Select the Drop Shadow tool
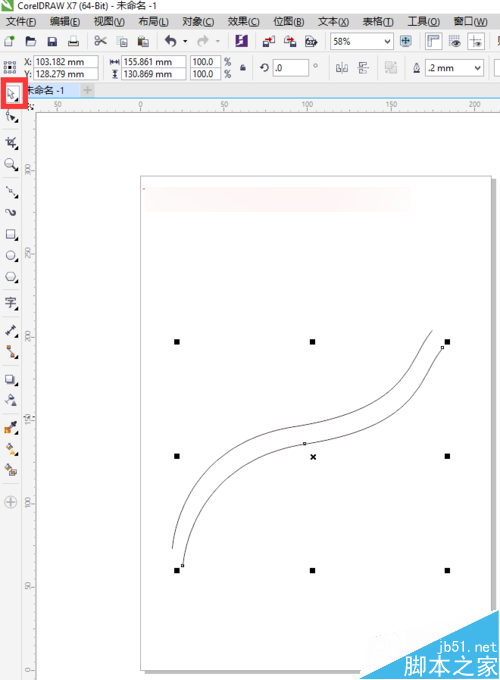The width and height of the screenshot is (500, 680). pyautogui.click(x=11, y=379)
